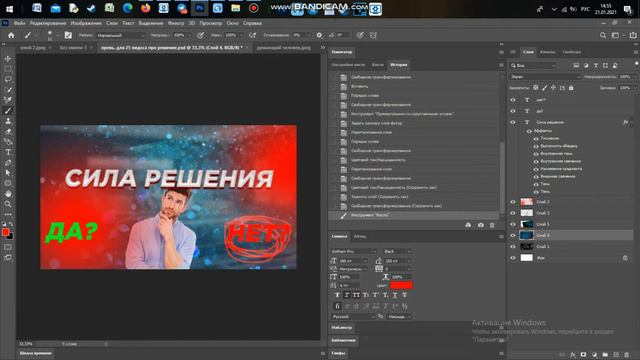The height and width of the screenshot is (360, 640).
Task: Add layer mask icon at panel bottom
Action: pos(583,355)
